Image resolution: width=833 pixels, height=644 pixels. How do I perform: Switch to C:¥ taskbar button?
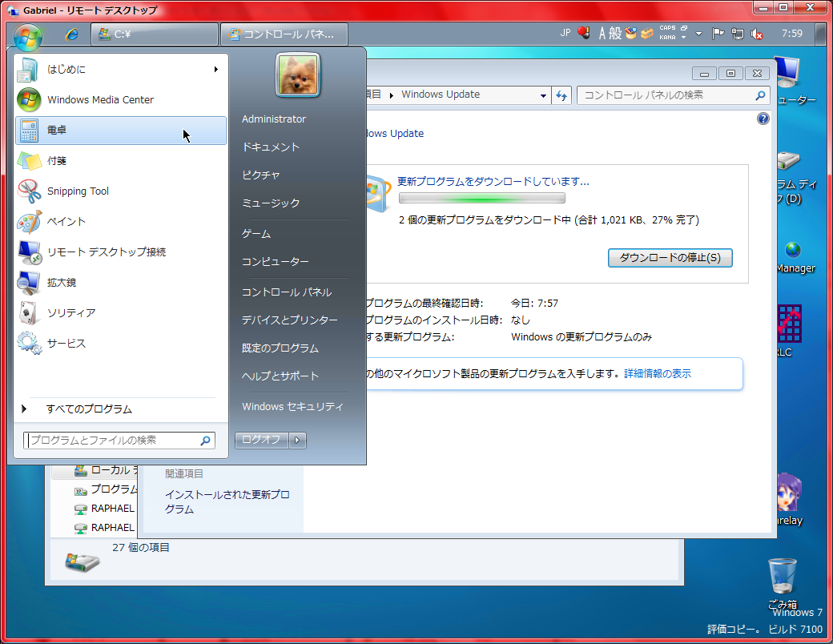pos(154,34)
